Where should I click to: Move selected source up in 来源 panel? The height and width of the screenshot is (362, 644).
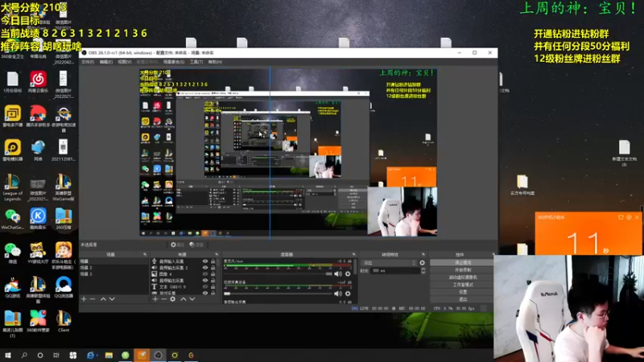coord(184,299)
